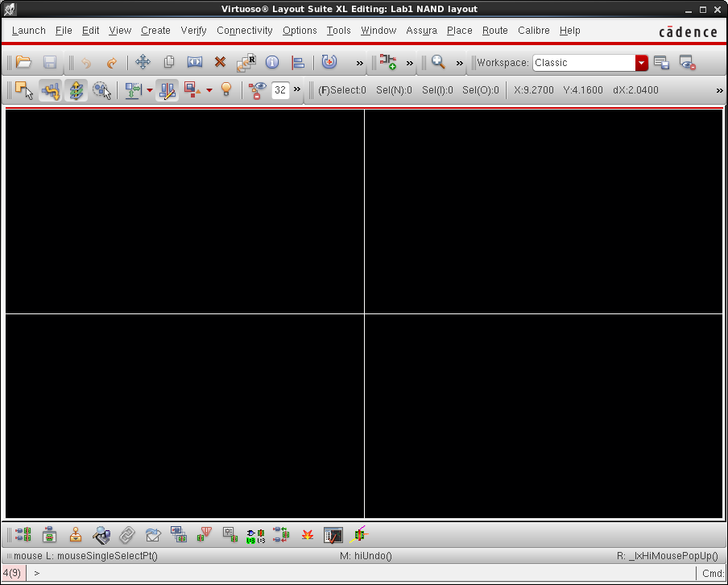The image size is (728, 585).
Task: Expand the status toolbar chevron at right edge
Action: click(x=720, y=90)
